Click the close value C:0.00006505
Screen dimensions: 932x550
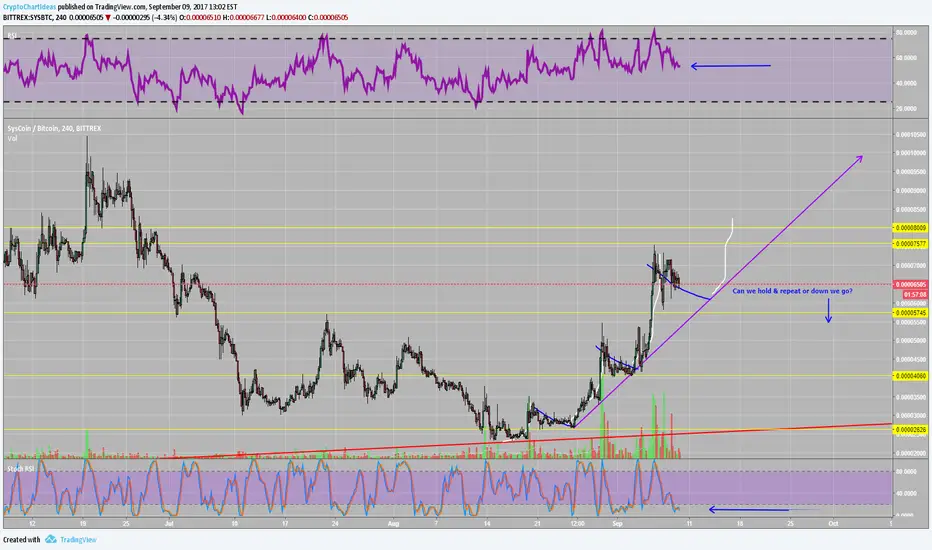point(328,18)
